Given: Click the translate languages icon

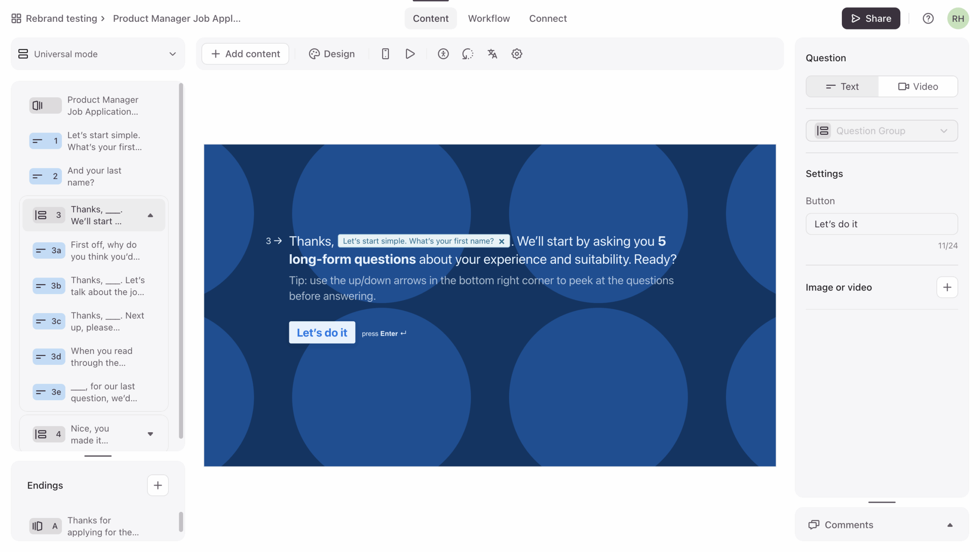Looking at the screenshot, I should coord(492,54).
